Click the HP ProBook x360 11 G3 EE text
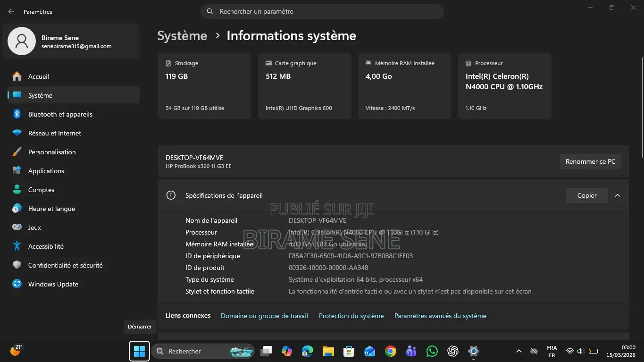The height and width of the screenshot is (362, 644). tap(198, 166)
